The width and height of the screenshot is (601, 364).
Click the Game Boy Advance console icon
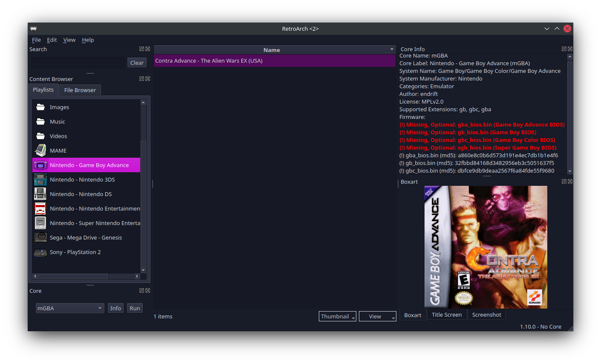pyautogui.click(x=40, y=165)
